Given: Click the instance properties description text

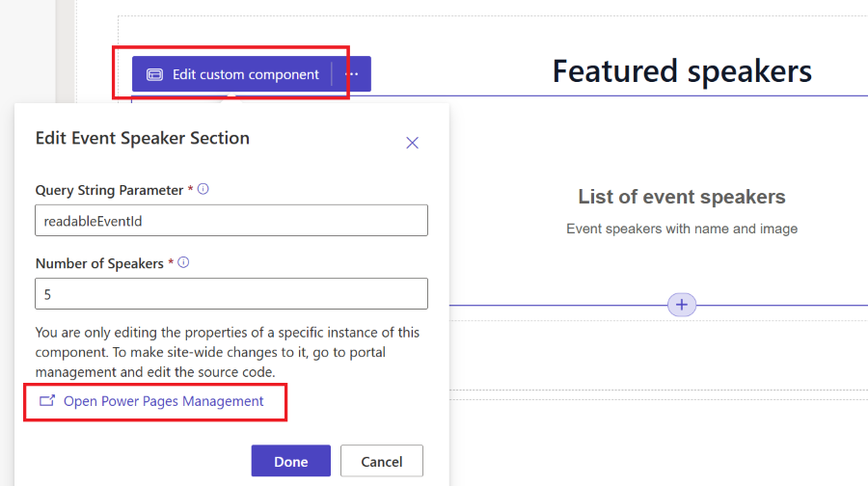Looking at the screenshot, I should 228,352.
